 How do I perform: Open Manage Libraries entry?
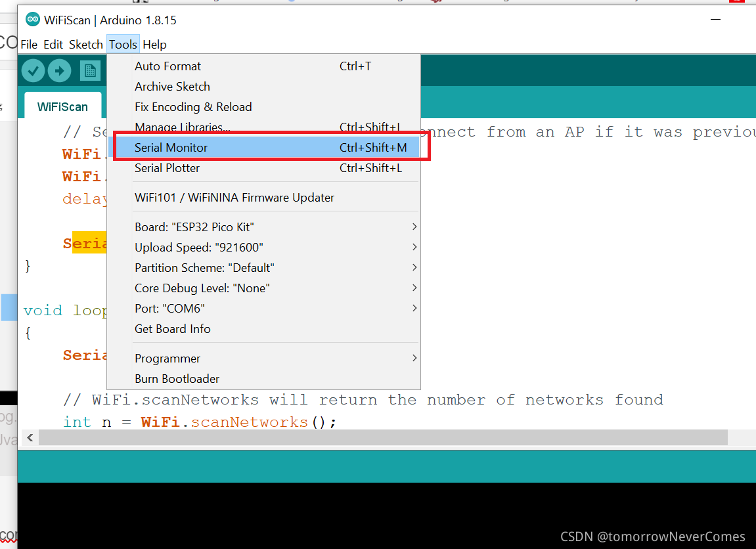[264, 126]
